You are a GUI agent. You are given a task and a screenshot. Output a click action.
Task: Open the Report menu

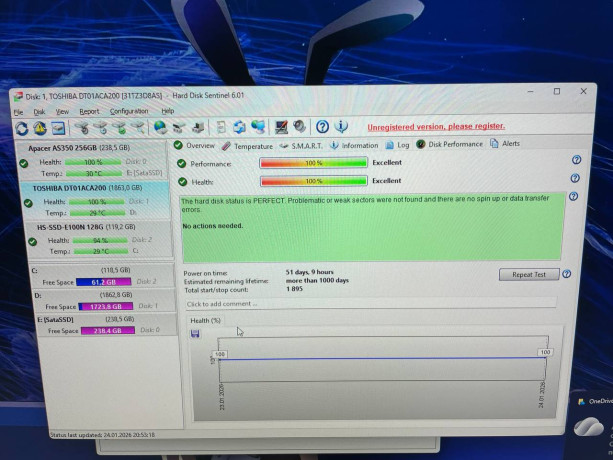[89, 112]
